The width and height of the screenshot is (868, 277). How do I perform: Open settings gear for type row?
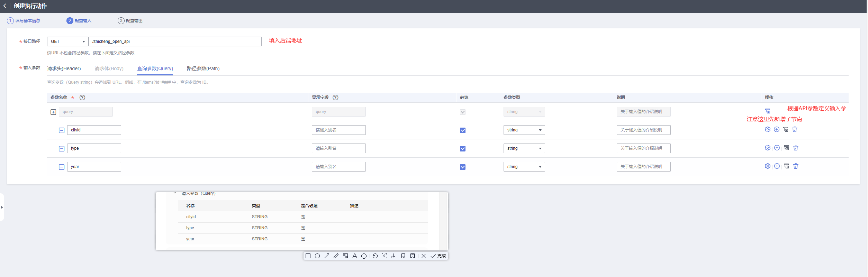tap(768, 148)
